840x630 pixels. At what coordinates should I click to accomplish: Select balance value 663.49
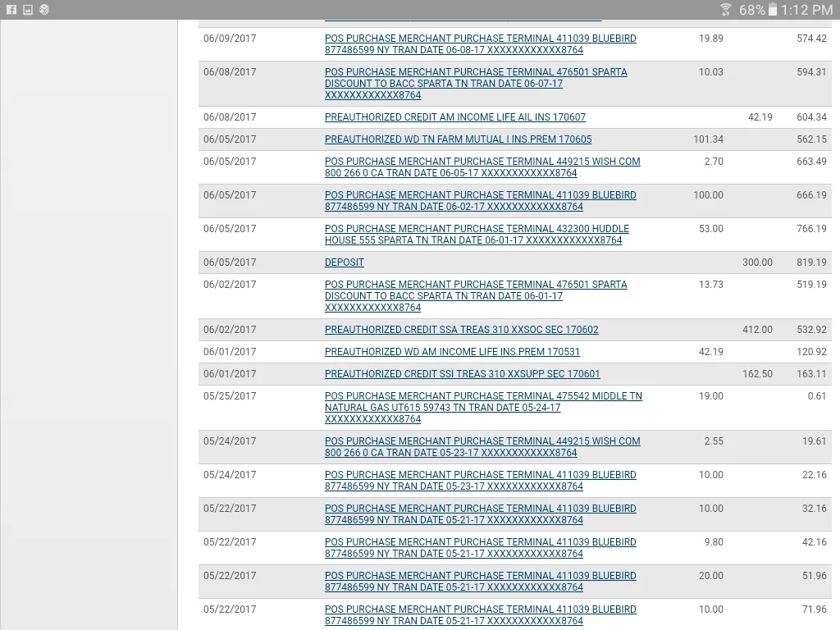tap(811, 162)
